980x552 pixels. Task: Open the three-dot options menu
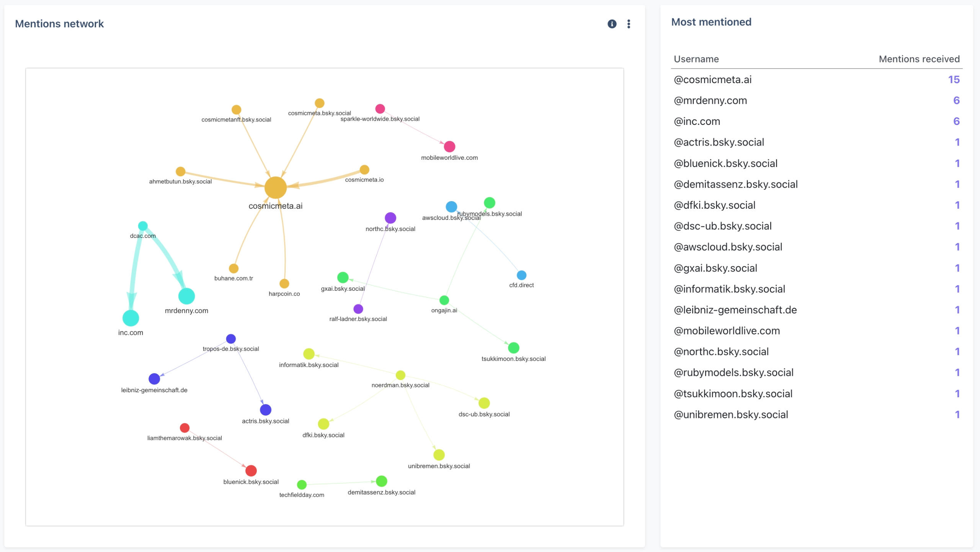pyautogui.click(x=629, y=24)
